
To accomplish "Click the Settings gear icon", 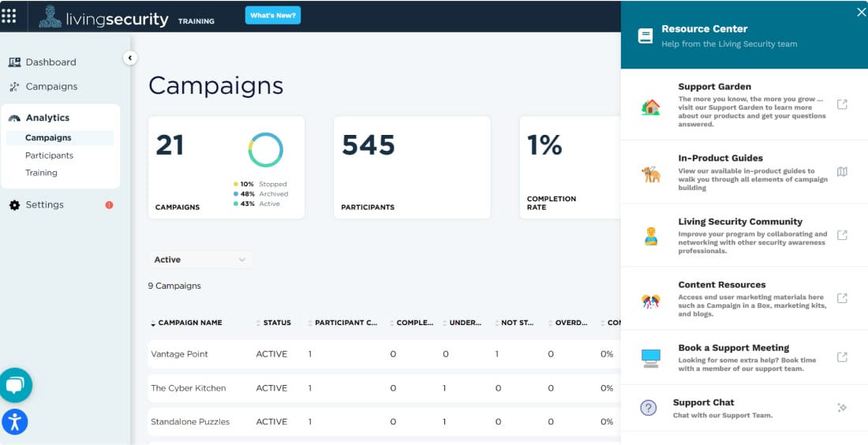I will tap(14, 205).
